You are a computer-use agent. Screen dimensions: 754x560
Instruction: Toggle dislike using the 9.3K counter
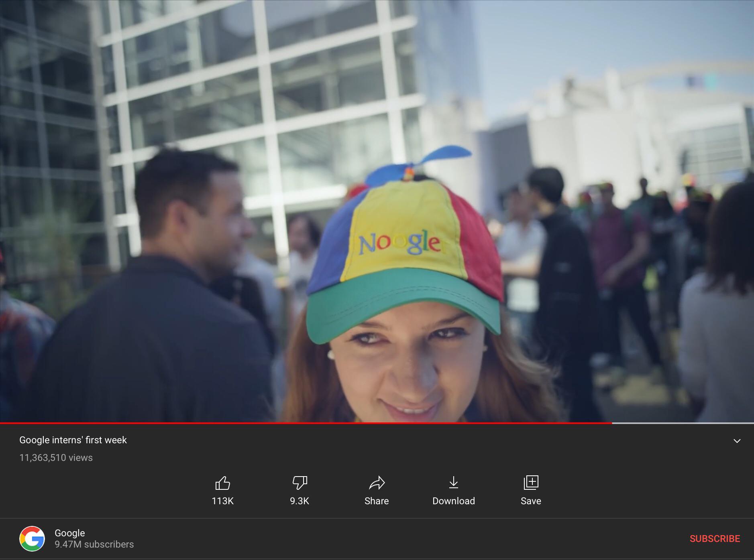coord(299,501)
